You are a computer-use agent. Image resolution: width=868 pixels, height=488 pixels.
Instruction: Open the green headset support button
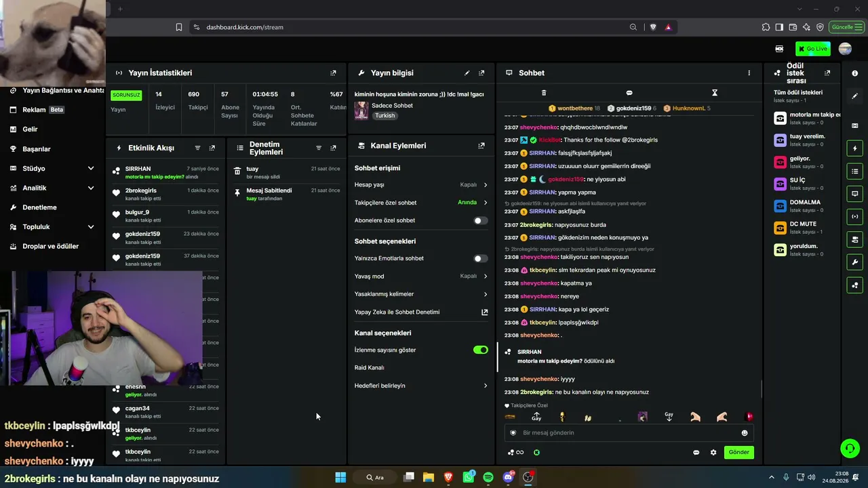click(850, 449)
